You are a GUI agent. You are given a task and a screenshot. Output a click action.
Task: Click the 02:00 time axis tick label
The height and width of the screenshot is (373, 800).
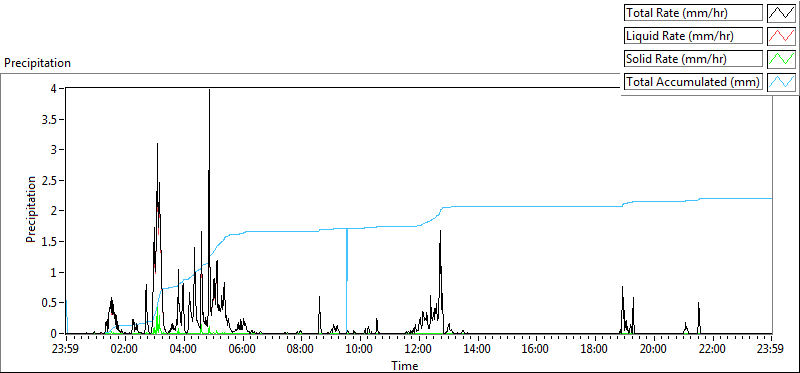click(124, 350)
